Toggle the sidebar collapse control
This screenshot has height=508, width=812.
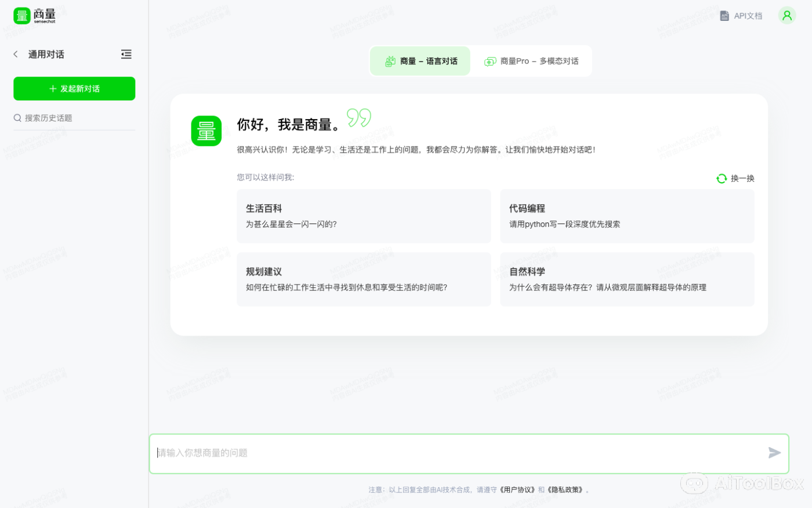(x=126, y=54)
